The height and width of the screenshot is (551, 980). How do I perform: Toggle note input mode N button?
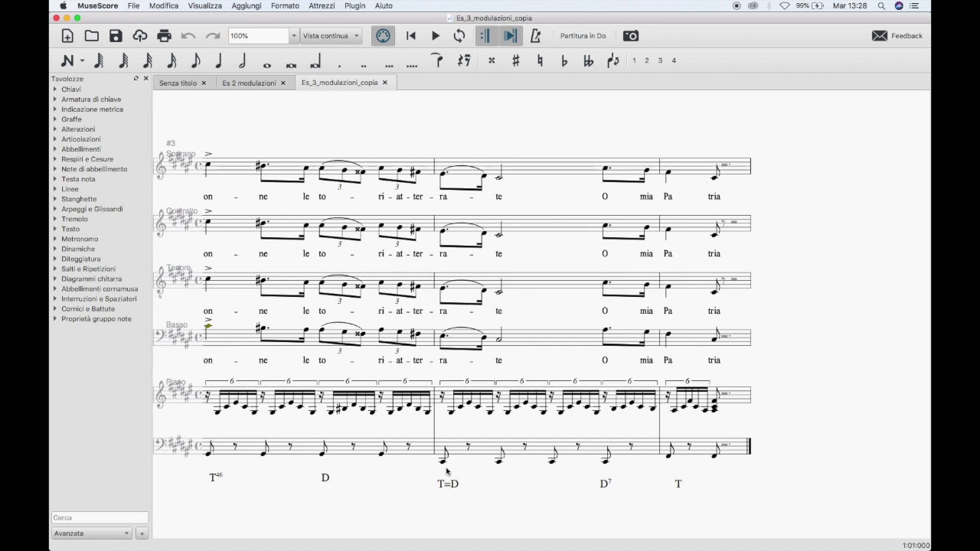point(67,60)
